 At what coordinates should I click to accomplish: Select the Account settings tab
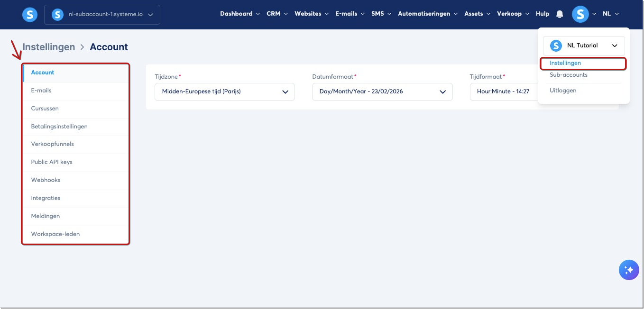75,73
